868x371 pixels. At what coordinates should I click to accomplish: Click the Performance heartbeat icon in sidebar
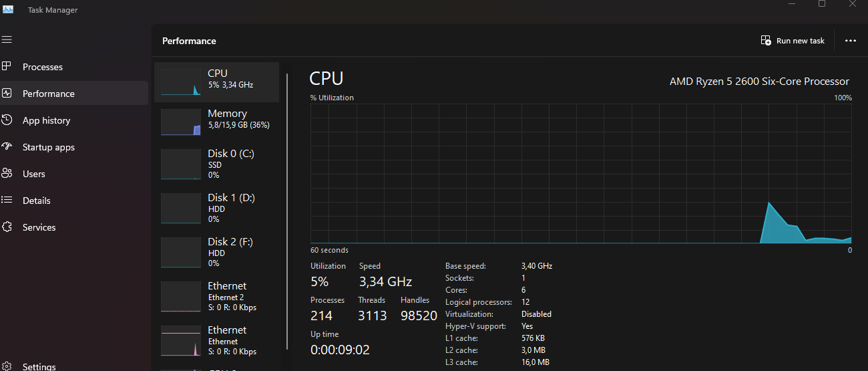tap(7, 93)
